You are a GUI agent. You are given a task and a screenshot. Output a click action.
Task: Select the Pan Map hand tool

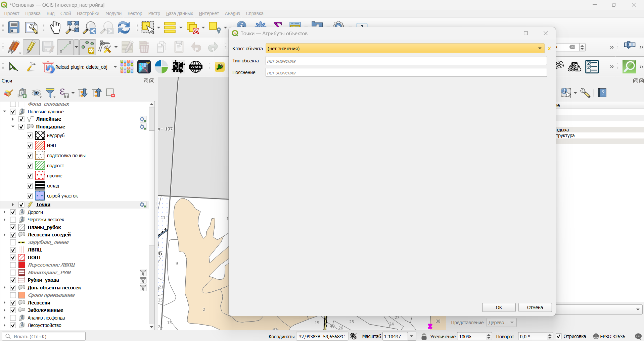[x=55, y=27]
